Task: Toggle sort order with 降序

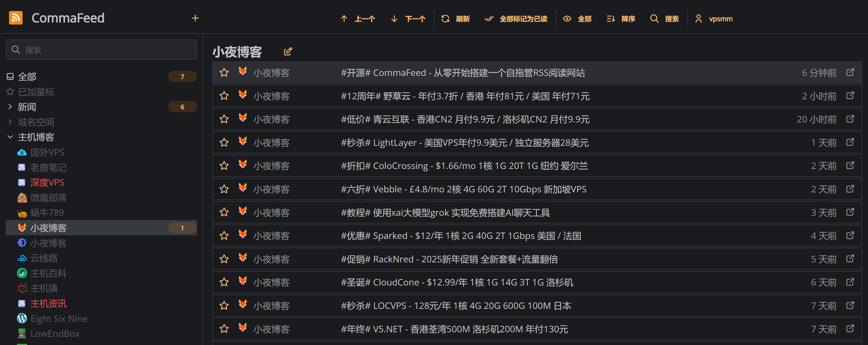Action: point(621,19)
